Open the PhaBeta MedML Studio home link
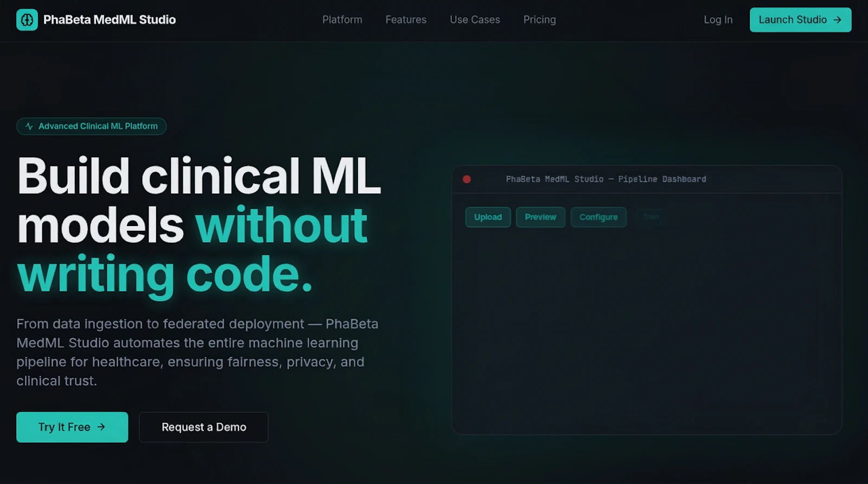 (x=96, y=20)
